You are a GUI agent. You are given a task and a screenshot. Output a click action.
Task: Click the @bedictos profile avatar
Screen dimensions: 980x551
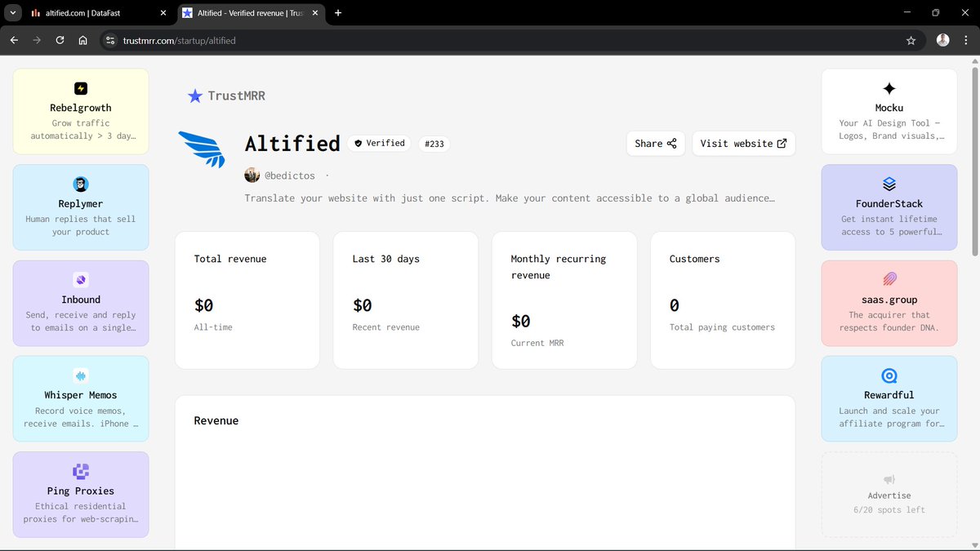(252, 176)
